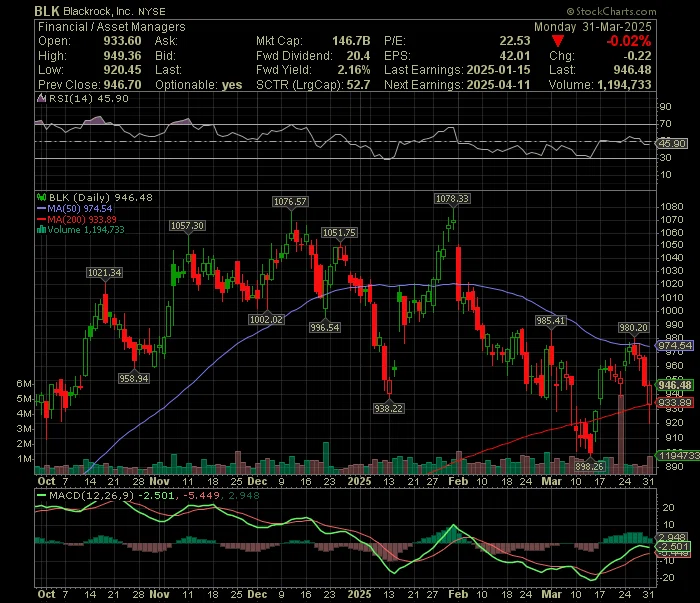This screenshot has width=700, height=603.
Task: Click the Low value 920.45
Action: (122, 70)
